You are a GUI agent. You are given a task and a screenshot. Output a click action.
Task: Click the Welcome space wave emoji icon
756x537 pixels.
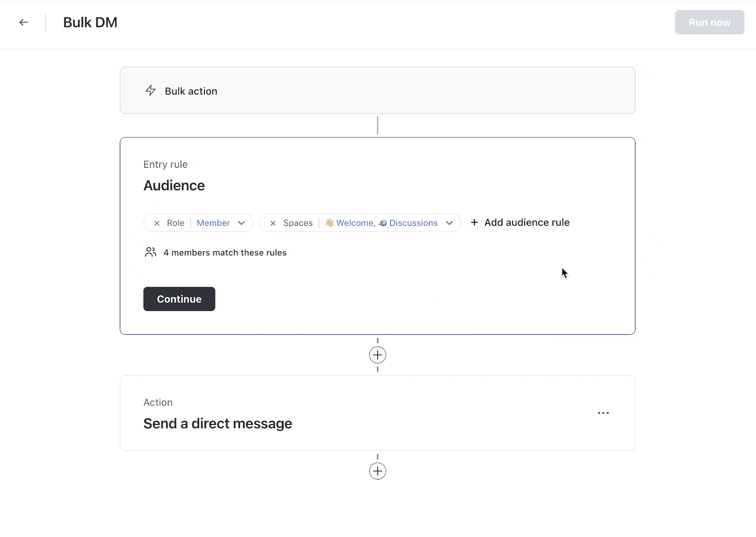coord(329,223)
